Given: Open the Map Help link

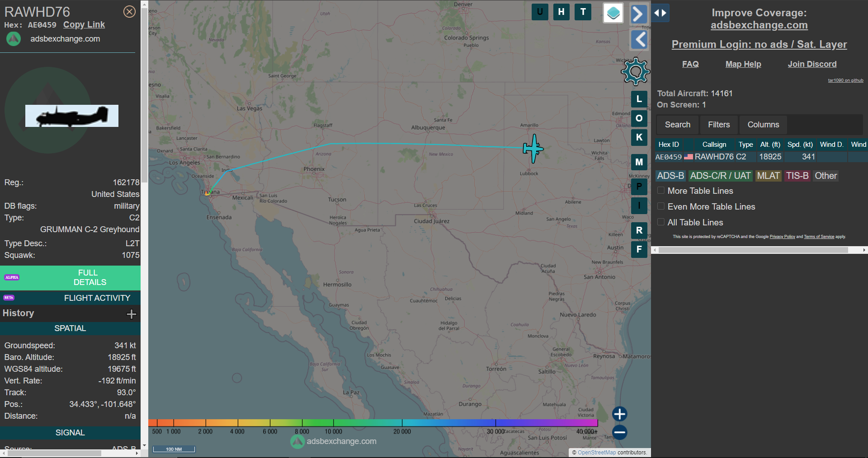Looking at the screenshot, I should [743, 64].
